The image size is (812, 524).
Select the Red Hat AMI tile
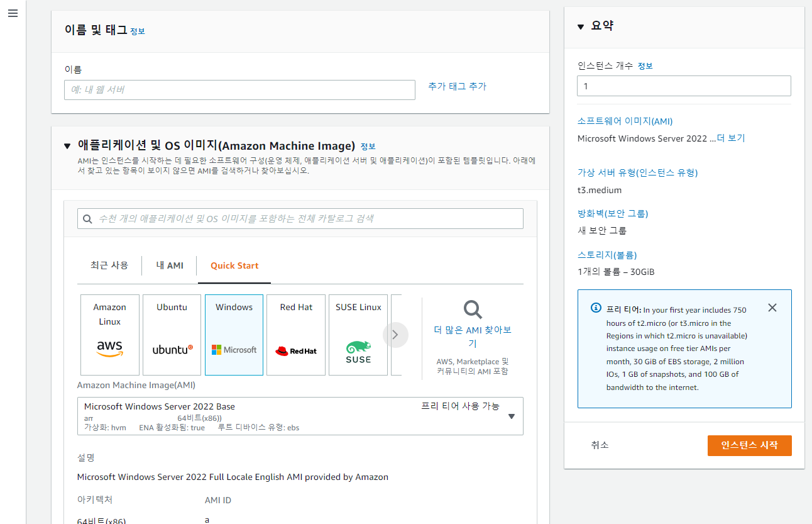coord(296,335)
